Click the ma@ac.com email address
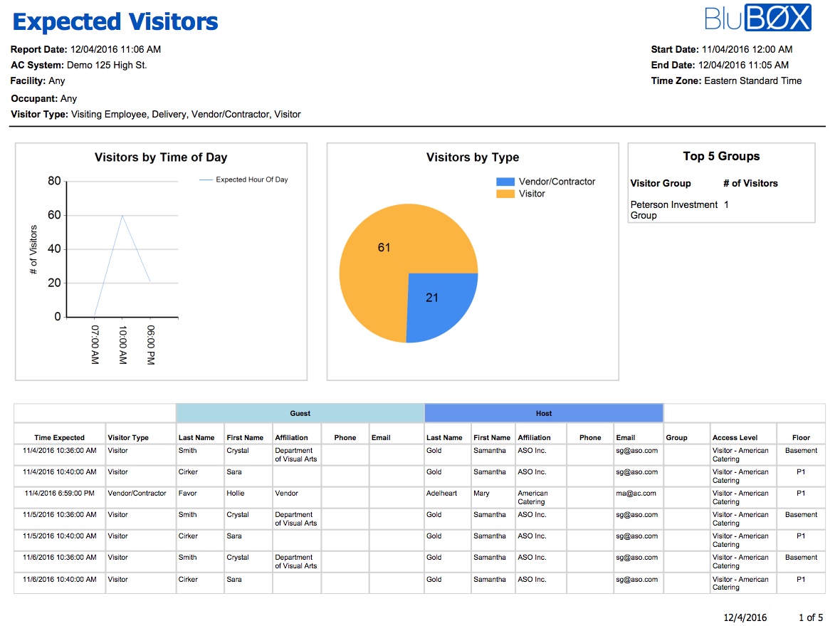Viewport: 840px width, 626px height. (x=636, y=493)
